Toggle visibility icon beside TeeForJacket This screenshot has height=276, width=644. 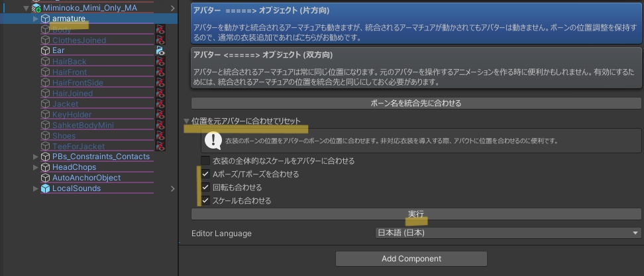[160, 147]
